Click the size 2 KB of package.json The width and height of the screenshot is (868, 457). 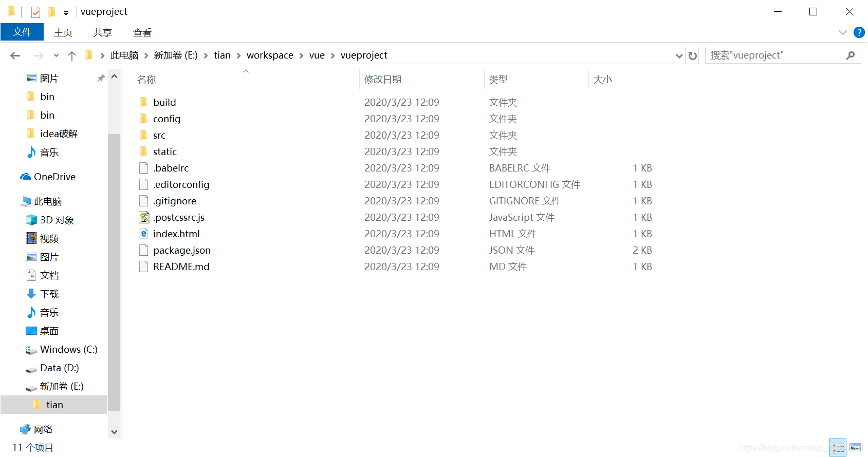click(642, 250)
